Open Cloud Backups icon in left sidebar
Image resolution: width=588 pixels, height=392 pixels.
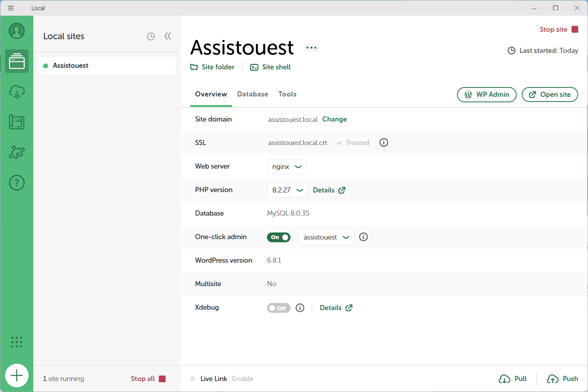point(17,92)
